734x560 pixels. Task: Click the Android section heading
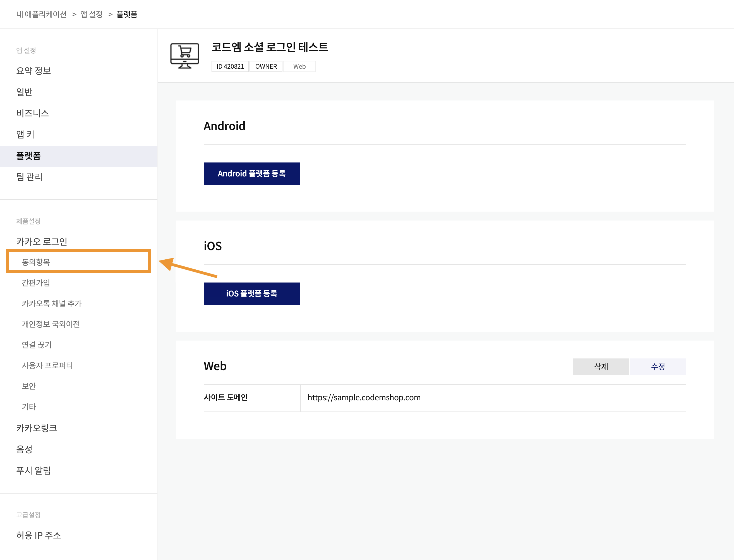[x=224, y=126]
